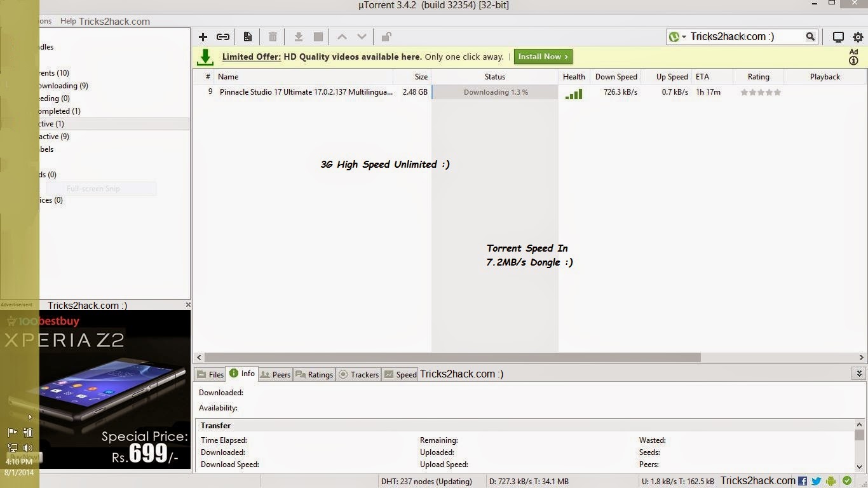Start torrent download arrow icon

[x=298, y=37]
